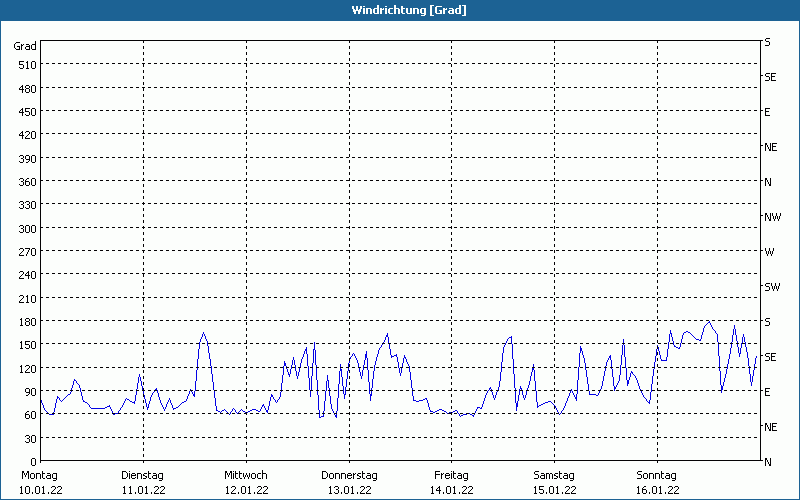Image resolution: width=800 pixels, height=500 pixels.
Task: Click the 510 value on left axis
Action: click(27, 65)
